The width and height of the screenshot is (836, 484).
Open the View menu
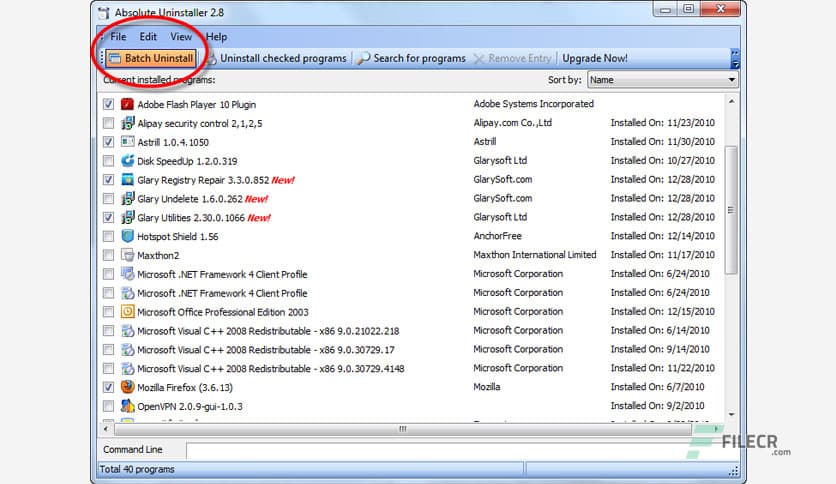pos(181,37)
